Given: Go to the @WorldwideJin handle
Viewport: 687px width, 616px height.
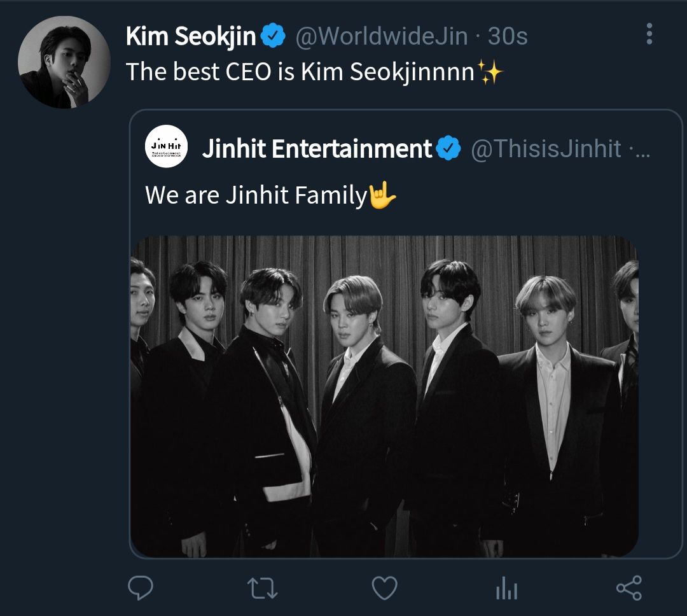Looking at the screenshot, I should click(380, 37).
